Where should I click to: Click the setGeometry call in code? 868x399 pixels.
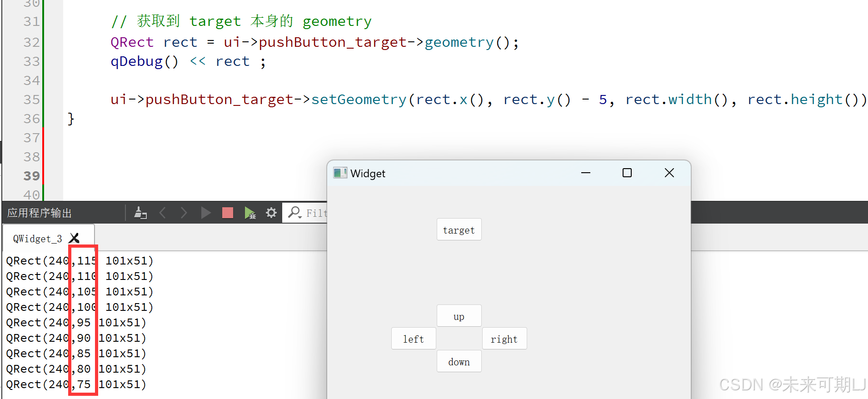[359, 100]
